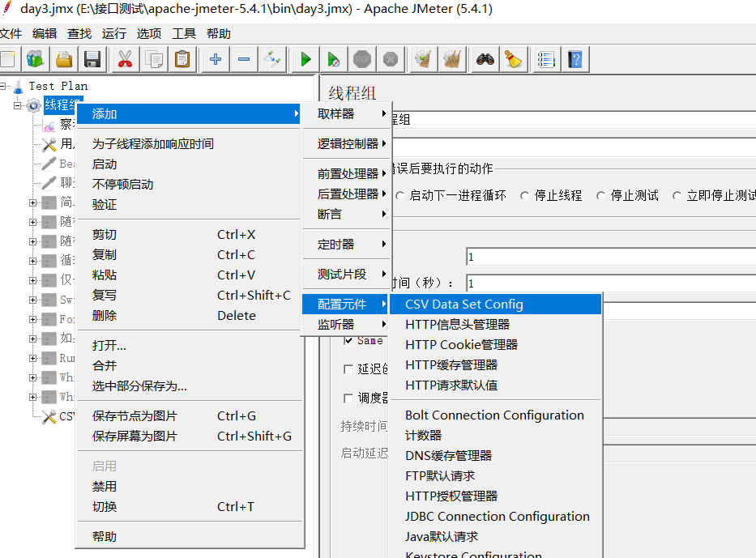Open the Templates toolbar icon

tap(35, 59)
